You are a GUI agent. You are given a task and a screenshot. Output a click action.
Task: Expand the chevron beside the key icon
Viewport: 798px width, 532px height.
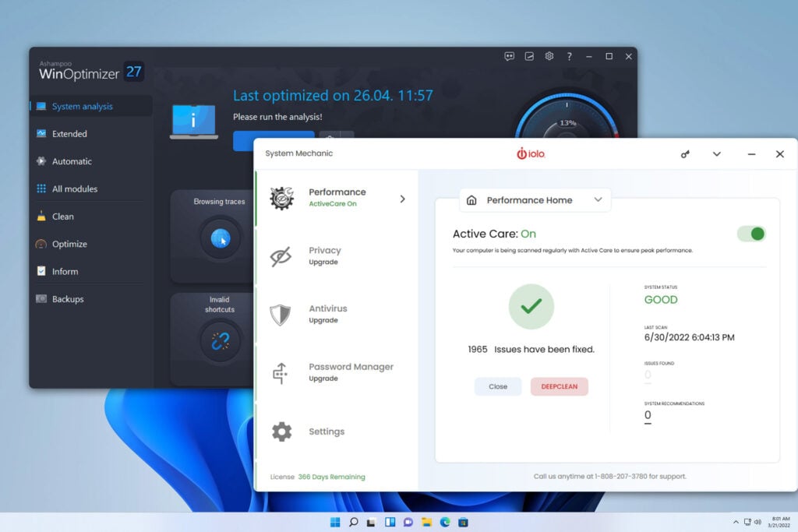coord(716,154)
